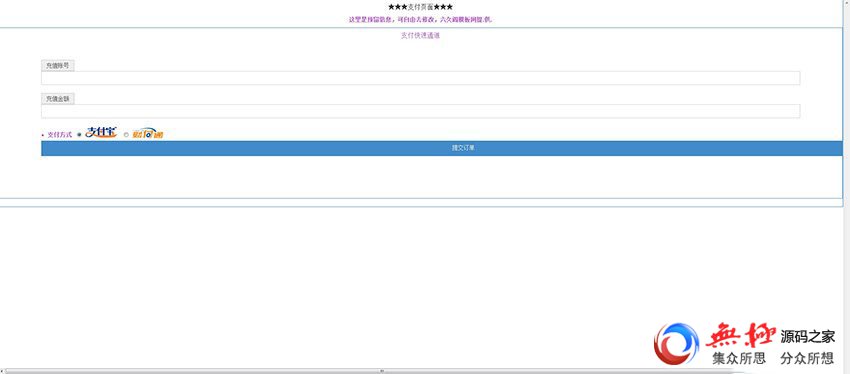Click the 支付快速通道 heading link
This screenshot has height=374, width=850.
click(420, 36)
